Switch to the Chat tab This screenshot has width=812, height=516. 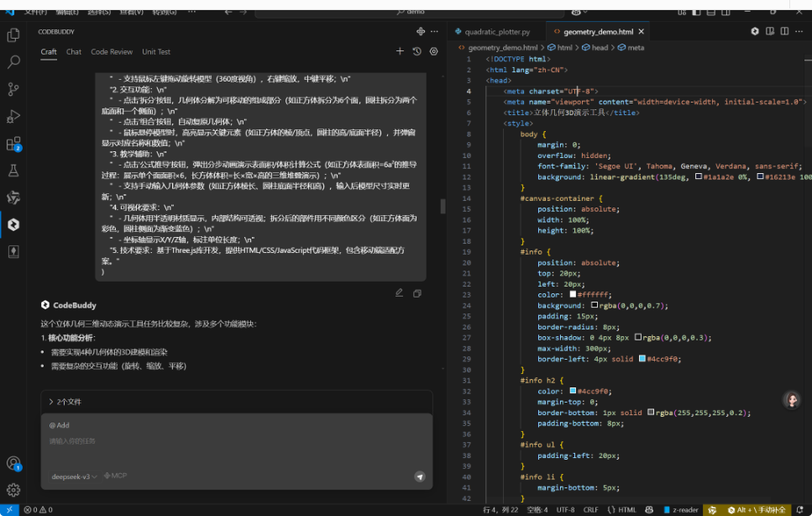pos(74,52)
